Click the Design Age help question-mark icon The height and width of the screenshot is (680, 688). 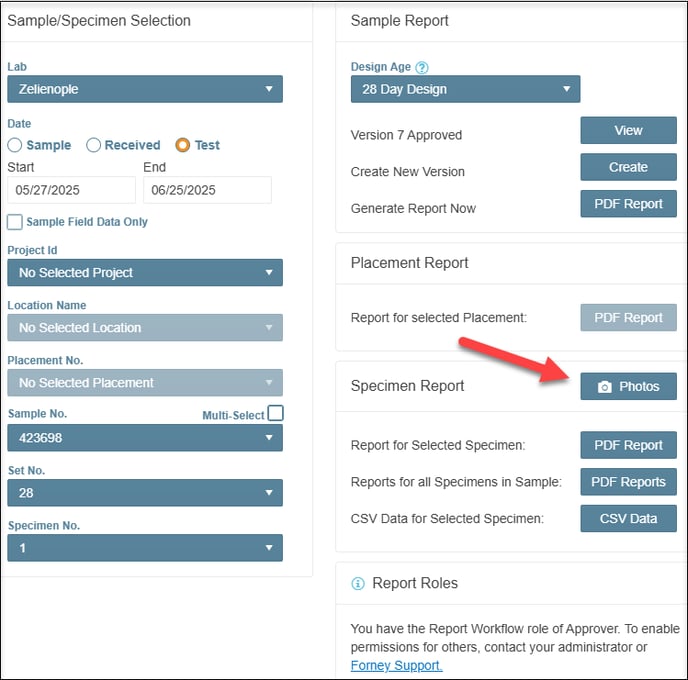pos(422,67)
